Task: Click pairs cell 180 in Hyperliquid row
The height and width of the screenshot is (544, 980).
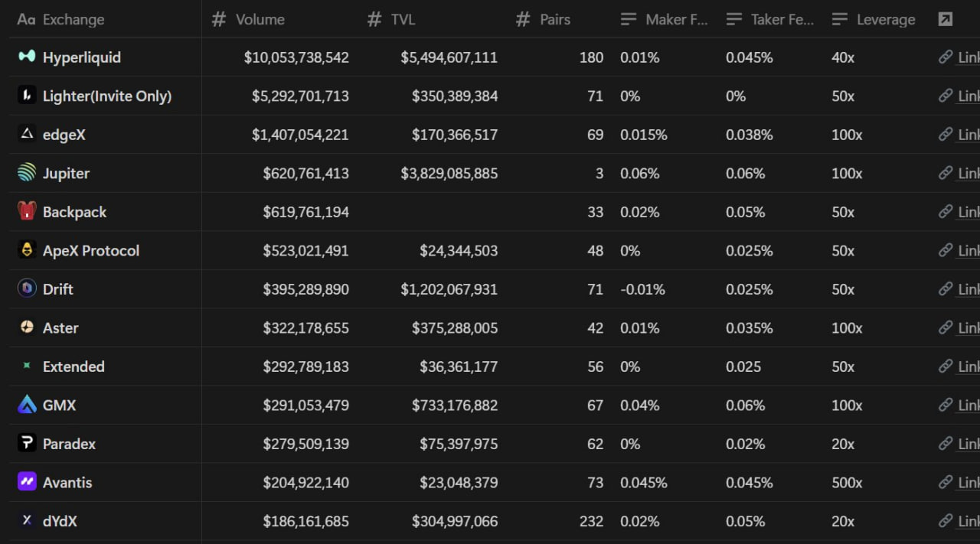Action: click(x=591, y=57)
